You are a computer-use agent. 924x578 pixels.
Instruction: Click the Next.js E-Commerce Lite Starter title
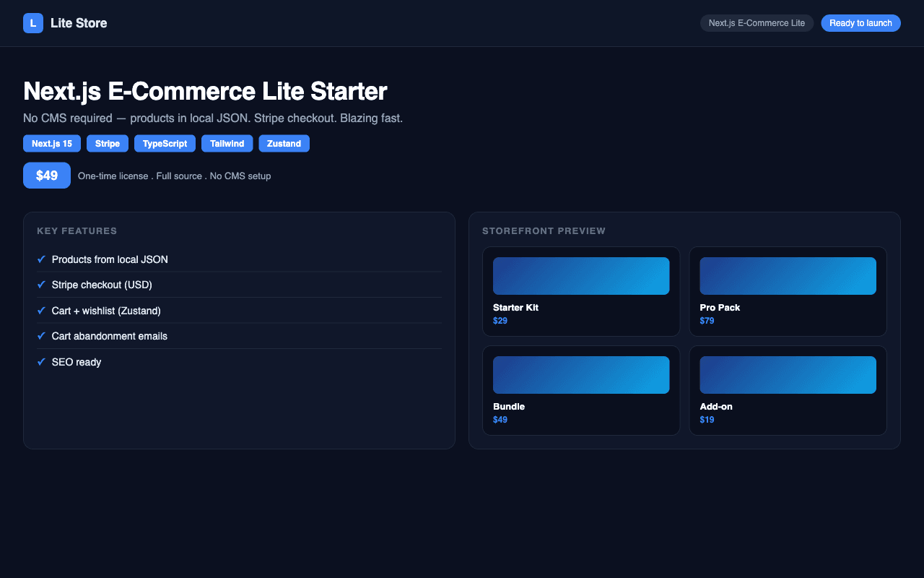(205, 92)
